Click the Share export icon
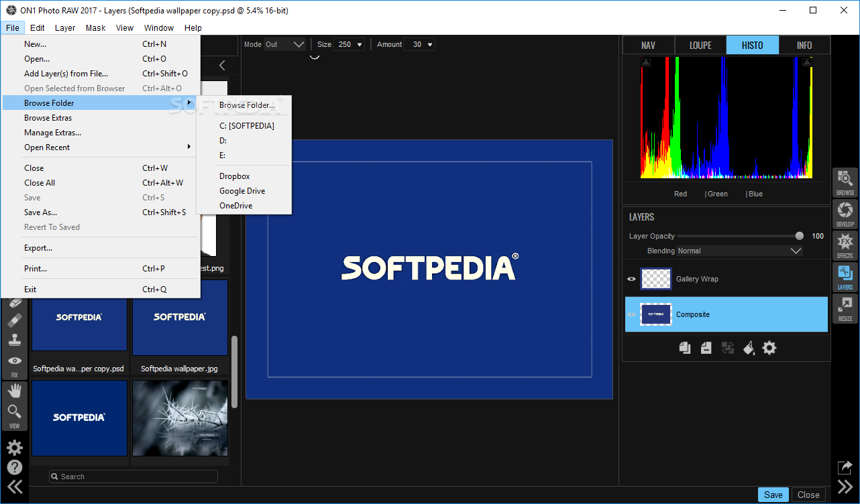Viewport: 860px width, 504px height. point(845,467)
